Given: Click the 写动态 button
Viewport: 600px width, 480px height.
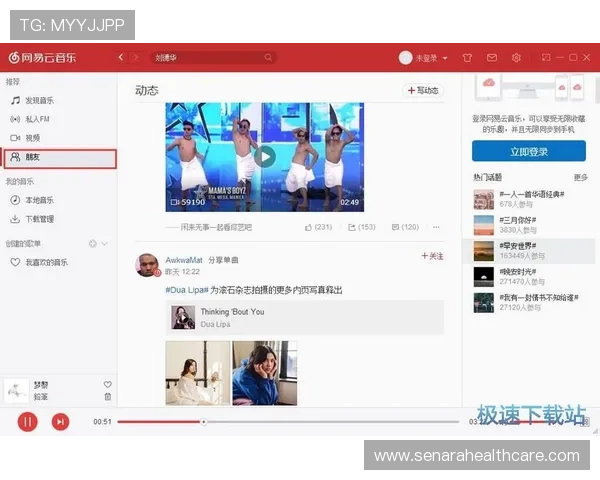Looking at the screenshot, I should 423,90.
